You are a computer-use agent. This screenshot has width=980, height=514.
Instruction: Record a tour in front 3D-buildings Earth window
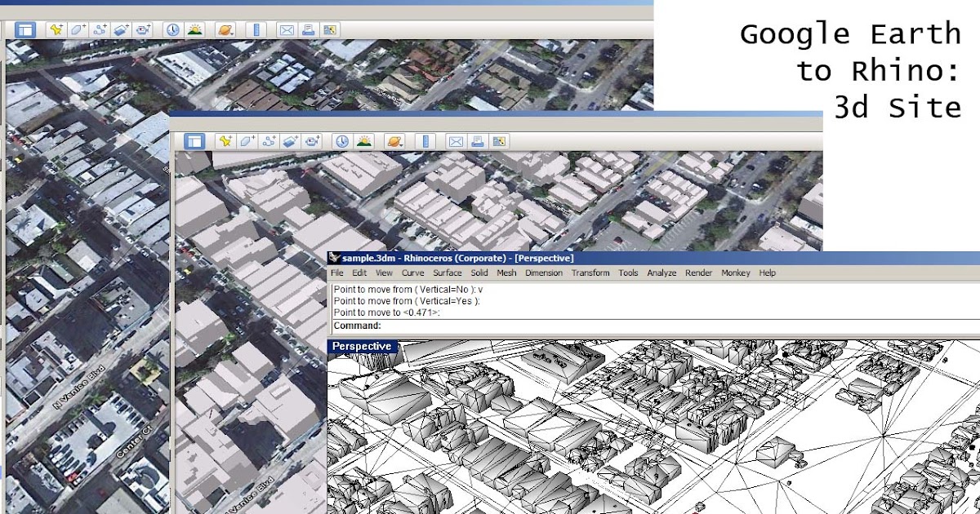tap(313, 141)
